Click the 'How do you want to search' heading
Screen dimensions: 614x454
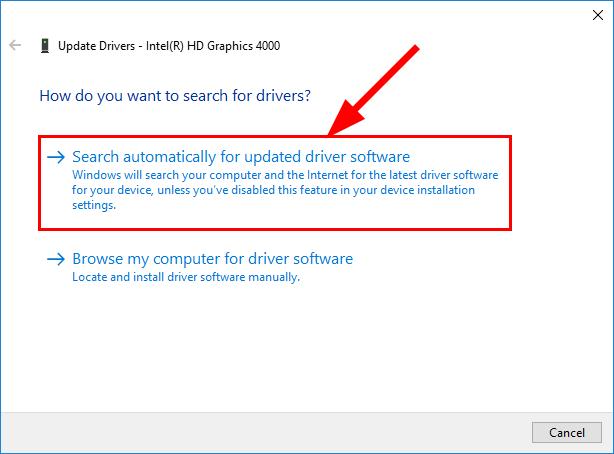pyautogui.click(x=175, y=97)
